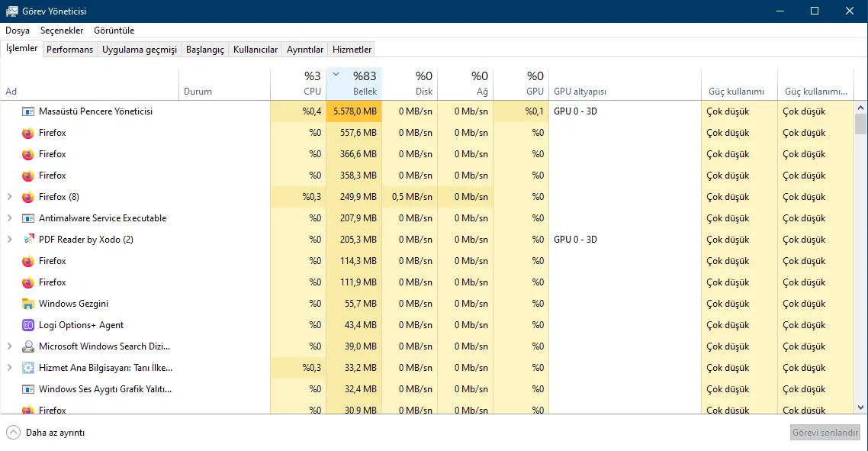Click the PDF Reader by Xodo icon
The image size is (868, 451).
pos(28,240)
